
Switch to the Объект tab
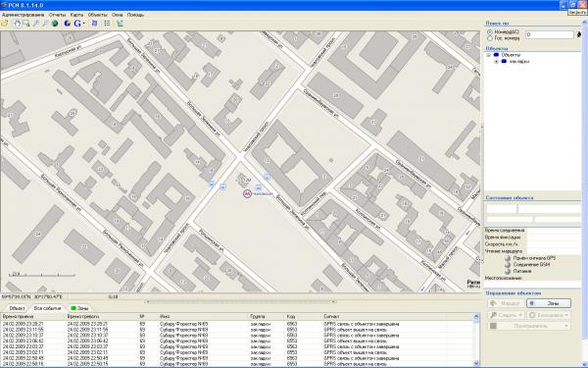click(x=17, y=308)
